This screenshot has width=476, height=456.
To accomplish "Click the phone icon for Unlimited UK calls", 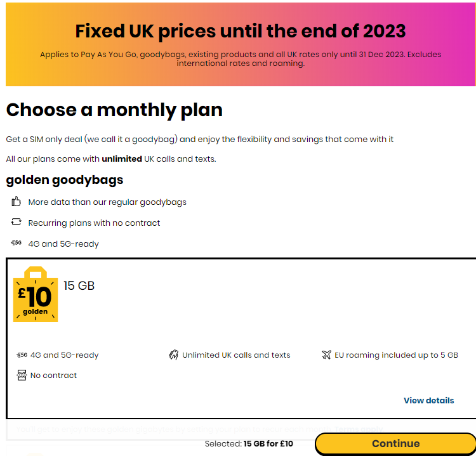I will pyautogui.click(x=173, y=355).
